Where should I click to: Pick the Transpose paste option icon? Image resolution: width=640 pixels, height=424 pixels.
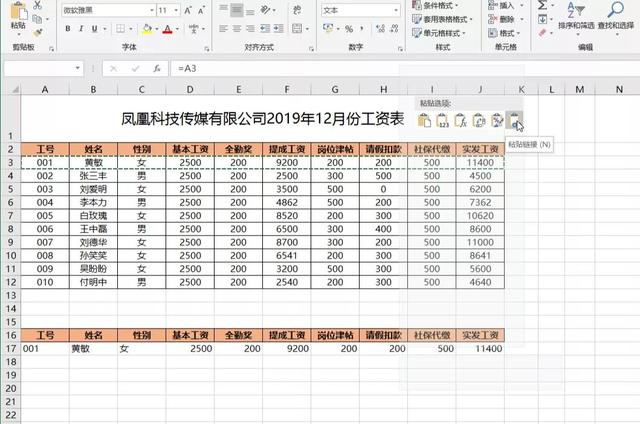477,121
